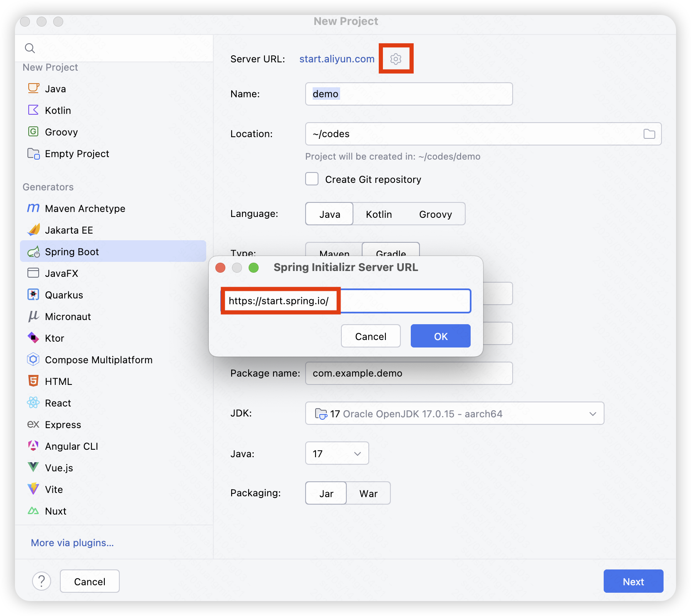691x616 pixels.
Task: Open help with question mark button
Action: coord(42,581)
